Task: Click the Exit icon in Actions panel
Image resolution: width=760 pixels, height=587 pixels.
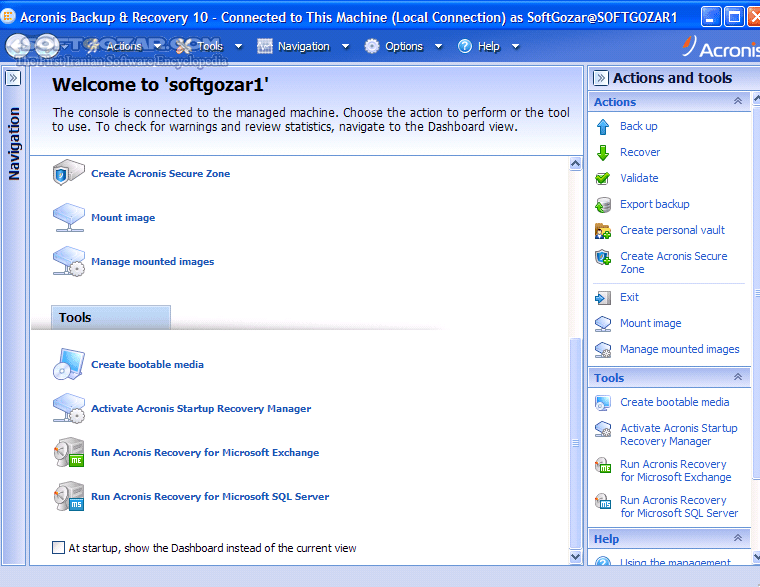Action: (602, 298)
